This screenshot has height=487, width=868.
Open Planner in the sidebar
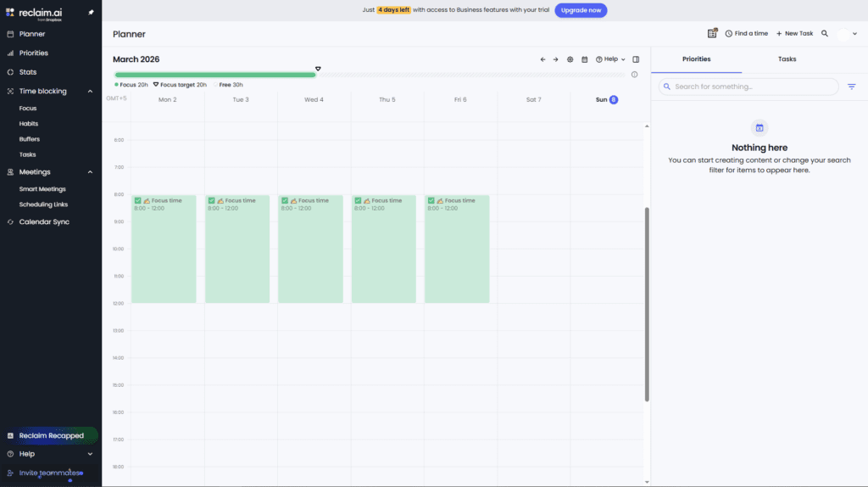(x=31, y=34)
